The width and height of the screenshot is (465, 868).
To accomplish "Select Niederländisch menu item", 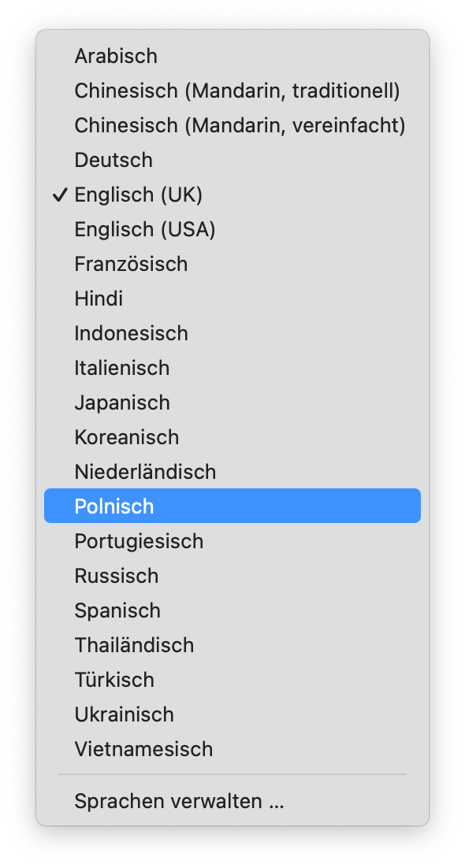I will click(232, 472).
